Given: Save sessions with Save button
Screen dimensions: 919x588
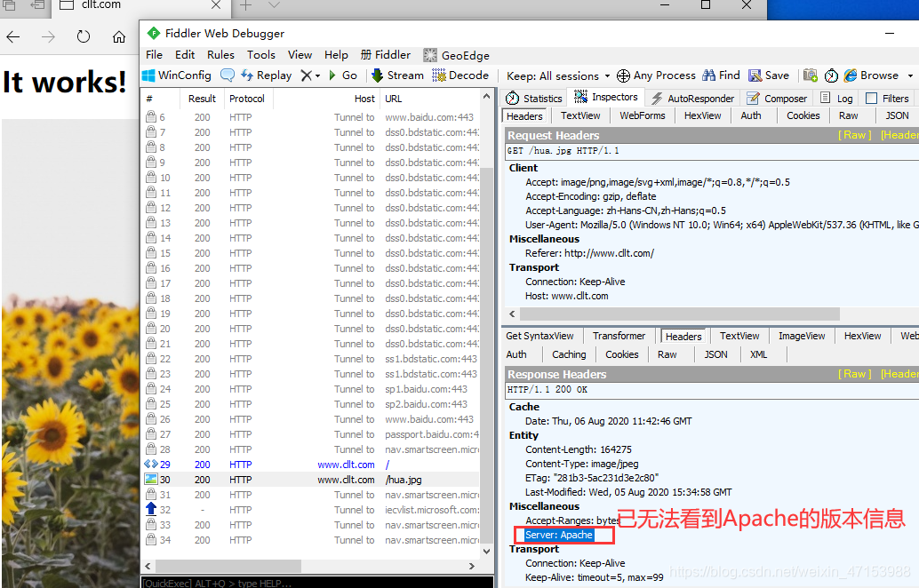Looking at the screenshot, I should click(769, 75).
